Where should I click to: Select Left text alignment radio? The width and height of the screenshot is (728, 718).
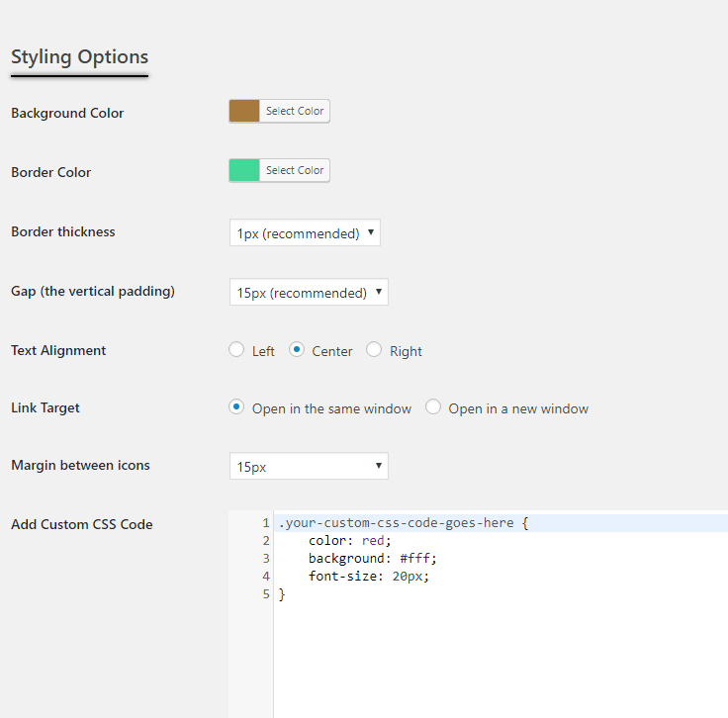click(236, 349)
